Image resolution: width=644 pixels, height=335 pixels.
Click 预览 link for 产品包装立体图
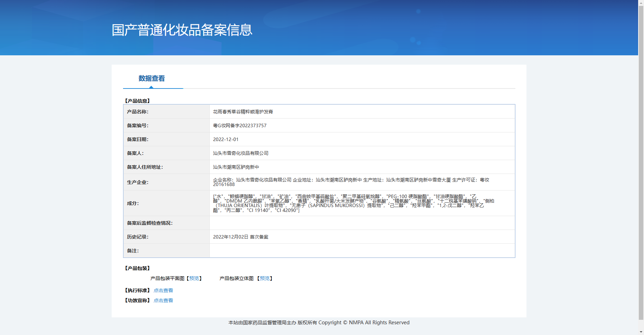[264, 278]
